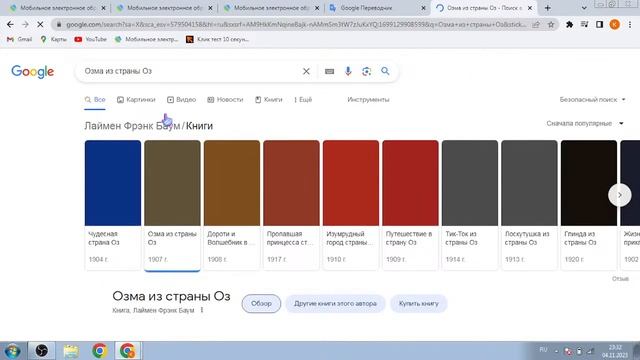Open the Пропавшая принцесса book card

point(291,205)
